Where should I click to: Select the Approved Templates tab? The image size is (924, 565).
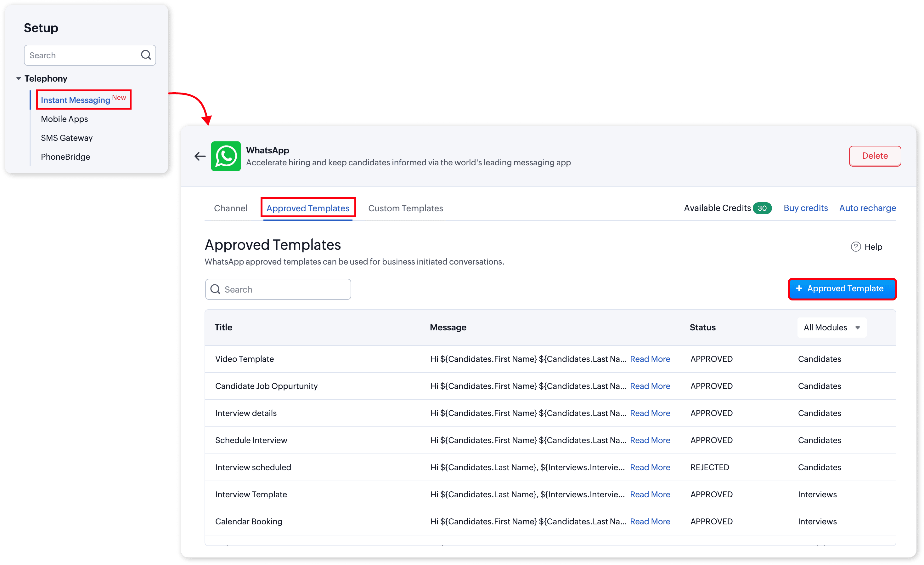307,208
